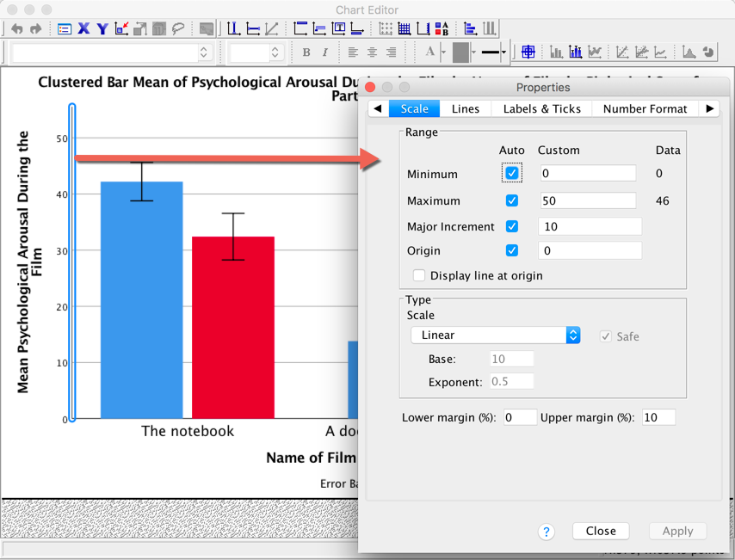Image resolution: width=735 pixels, height=560 pixels.
Task: Click the Maximum custom value field
Action: 588,201
